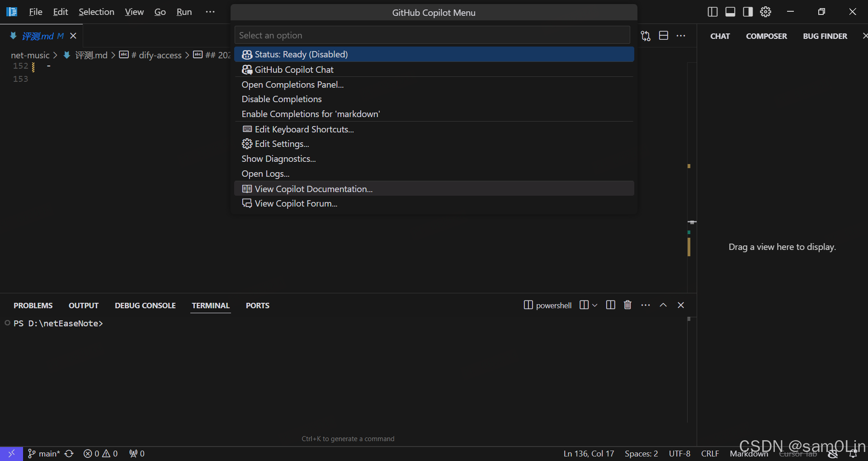Open launch profile dropdown chevron
This screenshot has height=461, width=868.
click(x=595, y=305)
